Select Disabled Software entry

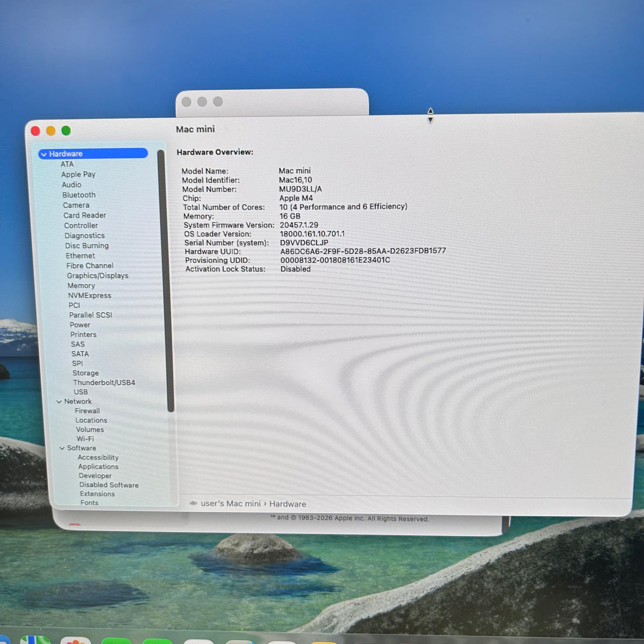click(x=109, y=485)
